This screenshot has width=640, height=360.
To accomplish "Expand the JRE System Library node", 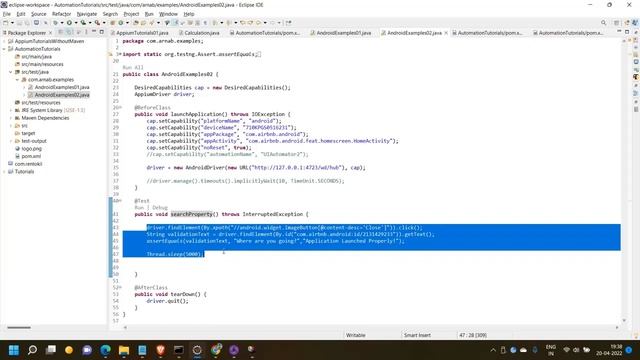I will [11, 110].
